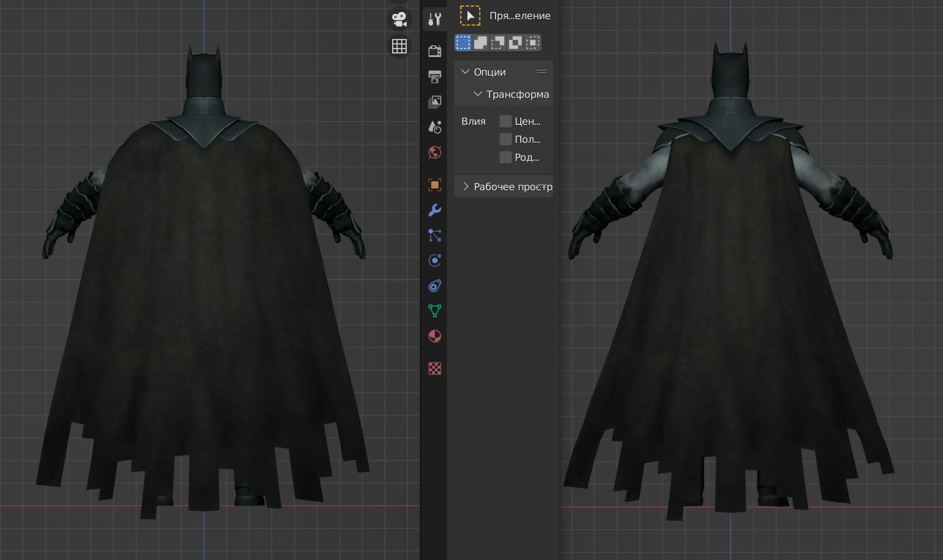Image resolution: width=943 pixels, height=560 pixels.
Task: Open the Scene properties tab
Action: [435, 127]
